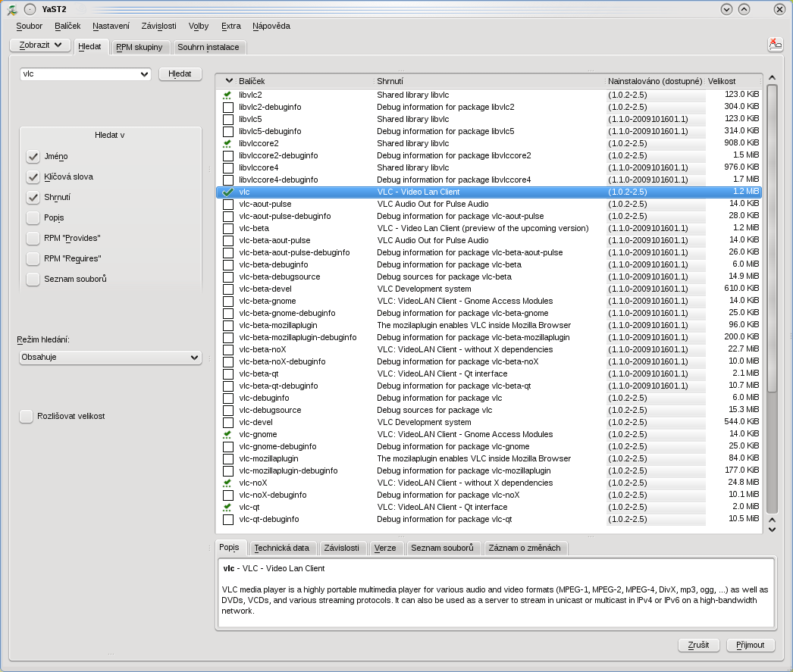Screen dimensions: 793x672
Task: Click the status box icon for vlc-aout-pulse
Action: pyautogui.click(x=228, y=204)
